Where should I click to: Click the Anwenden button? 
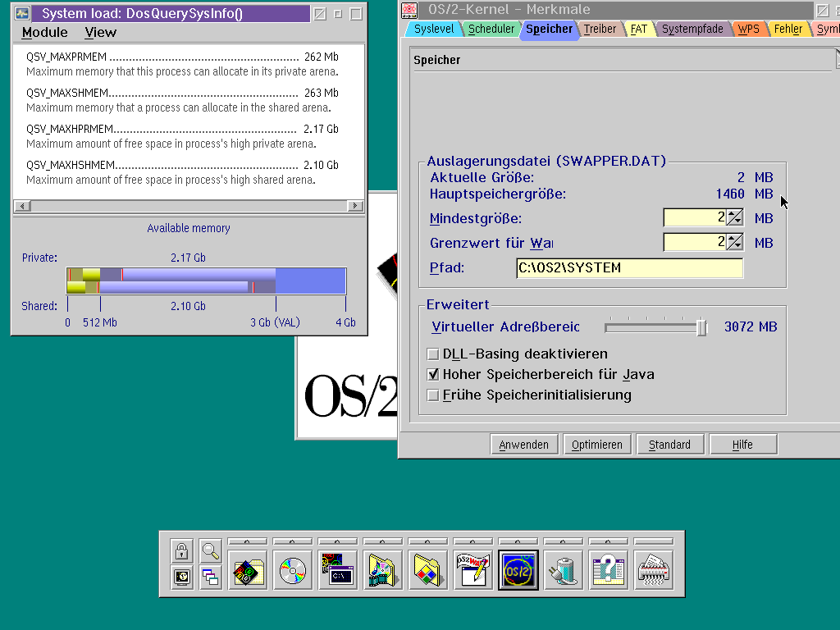click(x=524, y=445)
